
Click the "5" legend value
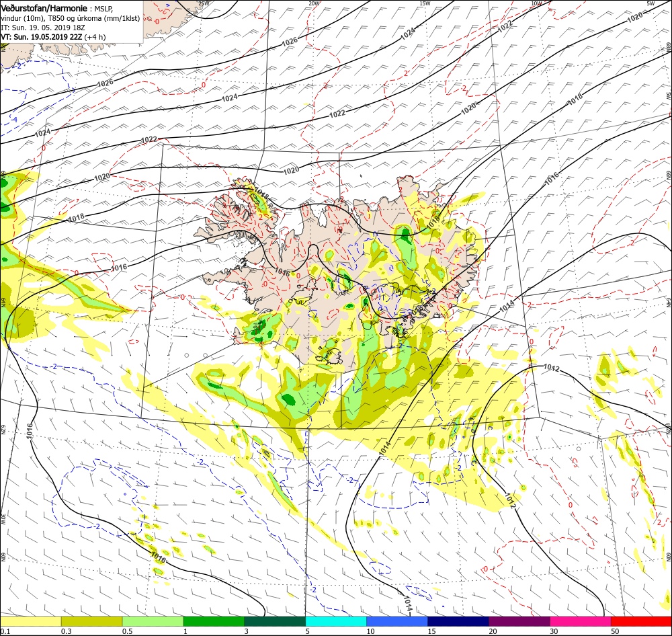pyautogui.click(x=308, y=631)
